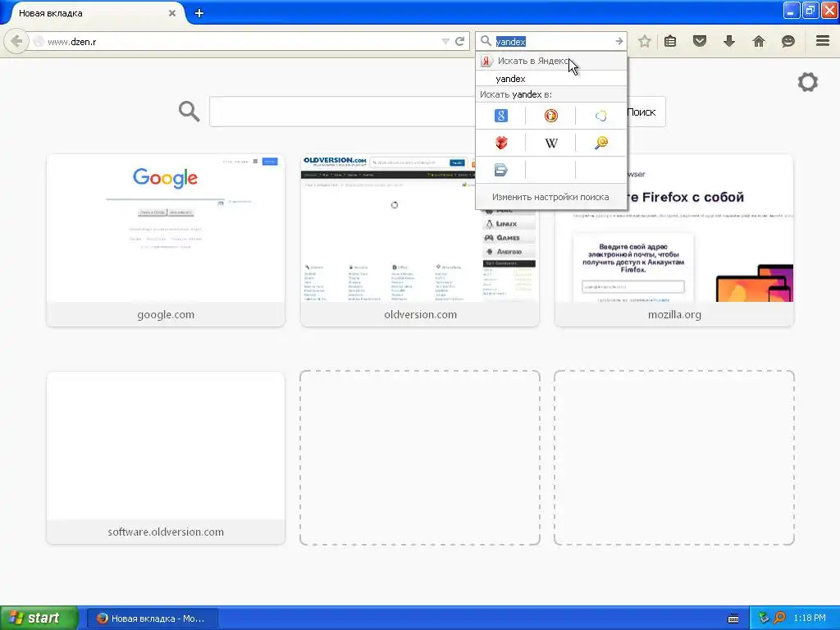Open the Hello chat smiley icon
The height and width of the screenshot is (630, 840).
pyautogui.click(x=788, y=41)
